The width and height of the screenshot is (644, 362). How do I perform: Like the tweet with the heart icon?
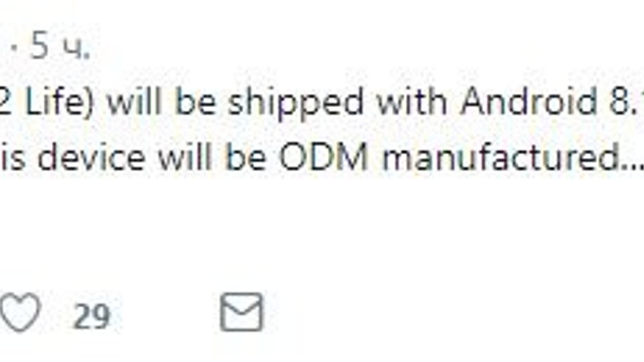point(20,313)
